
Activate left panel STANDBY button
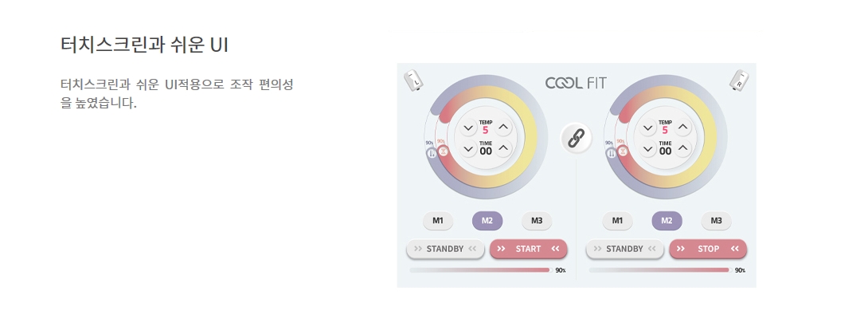(445, 249)
